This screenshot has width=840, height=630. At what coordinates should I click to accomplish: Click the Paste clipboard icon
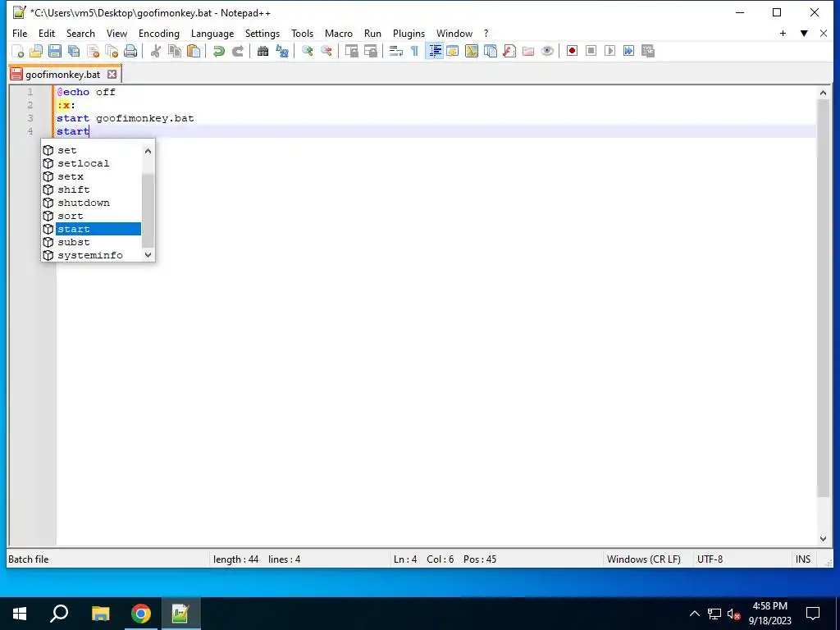click(194, 51)
